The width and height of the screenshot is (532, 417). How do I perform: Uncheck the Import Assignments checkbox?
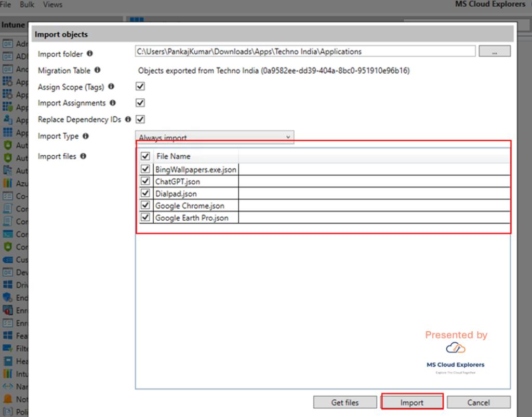140,103
